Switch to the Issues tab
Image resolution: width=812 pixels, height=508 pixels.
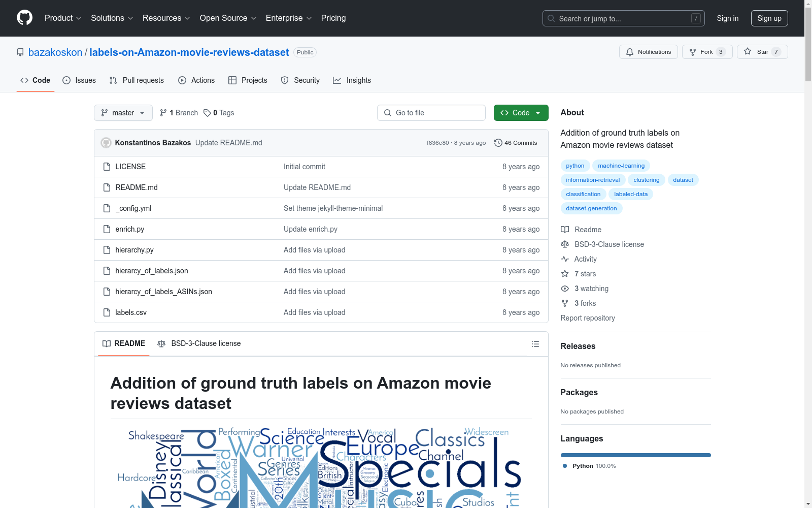pyautogui.click(x=79, y=80)
